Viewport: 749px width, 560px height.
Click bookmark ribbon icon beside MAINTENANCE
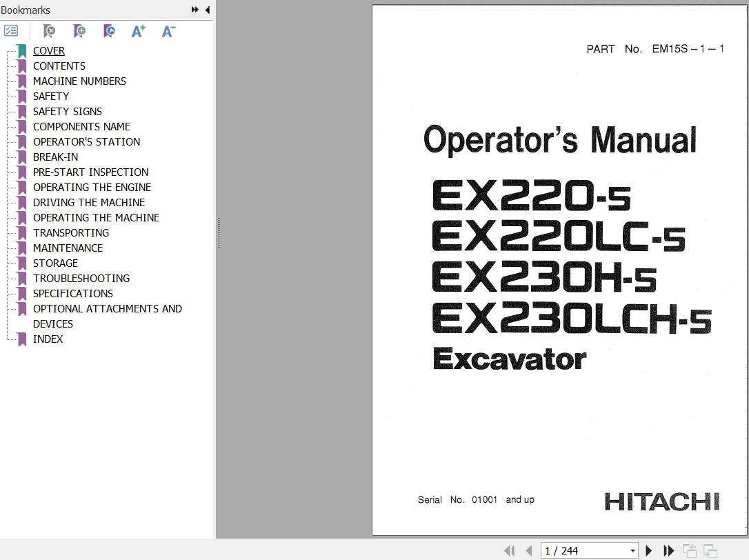point(22,248)
